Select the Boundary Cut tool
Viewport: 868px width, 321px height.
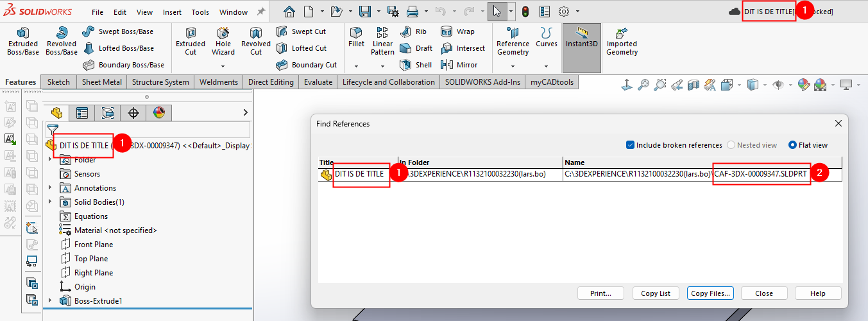307,65
